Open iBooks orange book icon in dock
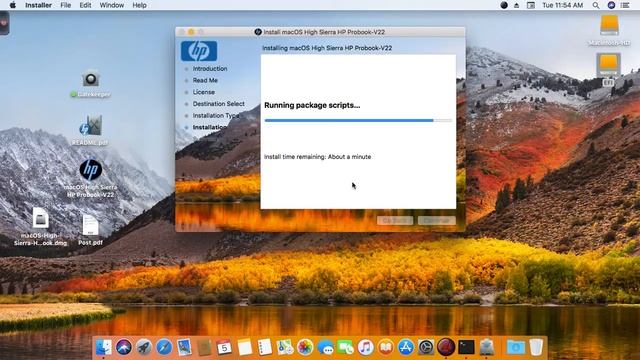640x360 pixels. (386, 347)
